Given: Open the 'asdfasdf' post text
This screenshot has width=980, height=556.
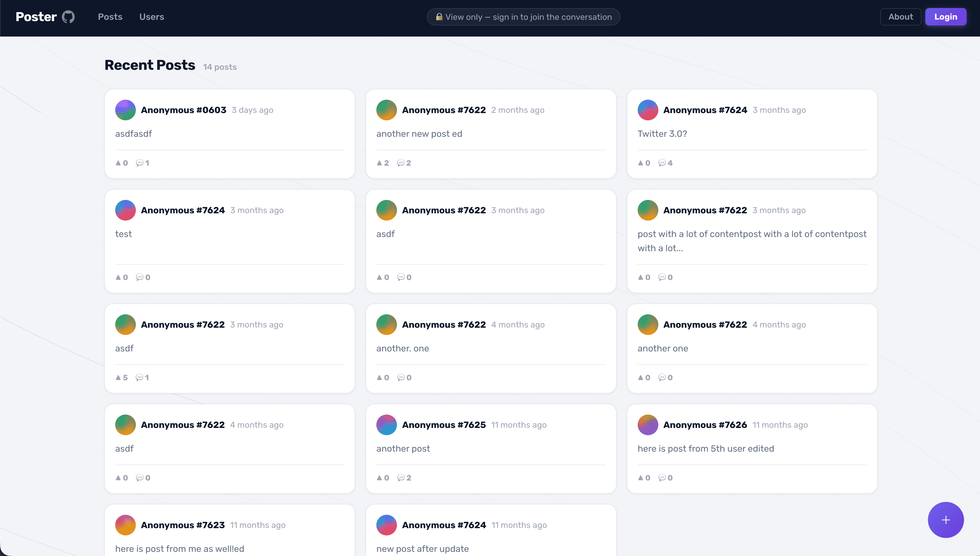Looking at the screenshot, I should [133, 134].
